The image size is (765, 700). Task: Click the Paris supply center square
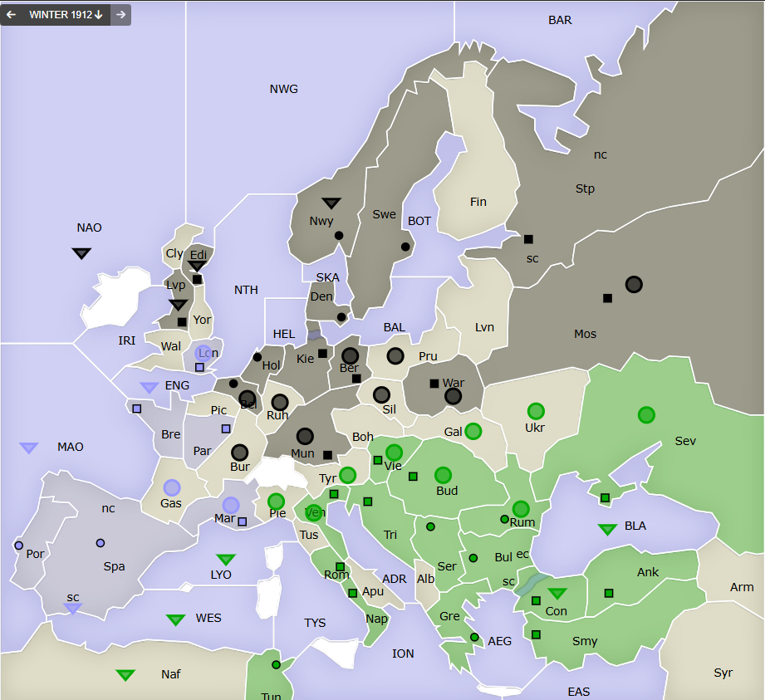click(226, 428)
